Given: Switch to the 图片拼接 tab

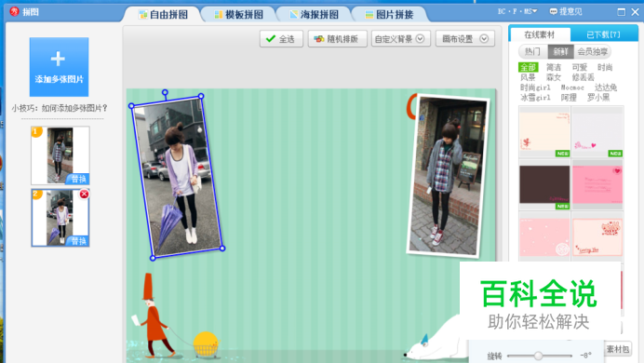Looking at the screenshot, I should coord(389,15).
